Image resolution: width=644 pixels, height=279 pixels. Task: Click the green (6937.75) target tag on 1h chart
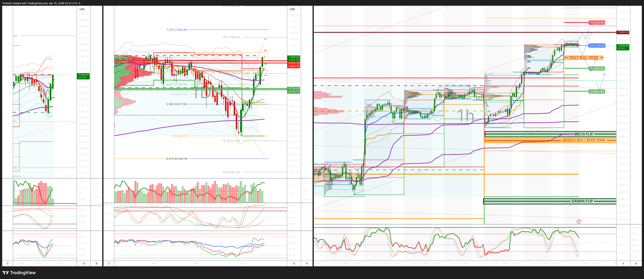click(x=597, y=68)
